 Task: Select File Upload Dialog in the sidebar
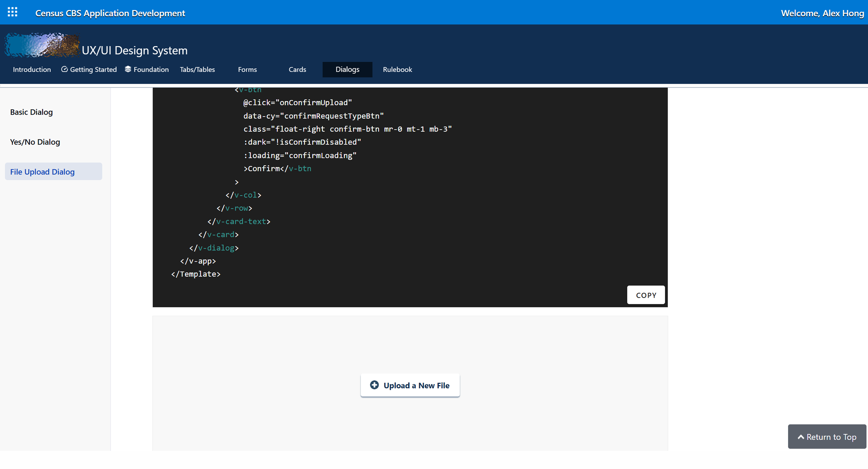coord(53,171)
